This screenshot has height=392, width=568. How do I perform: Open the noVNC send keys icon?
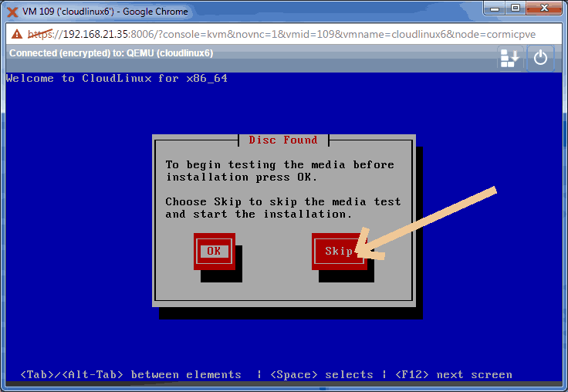coord(510,58)
